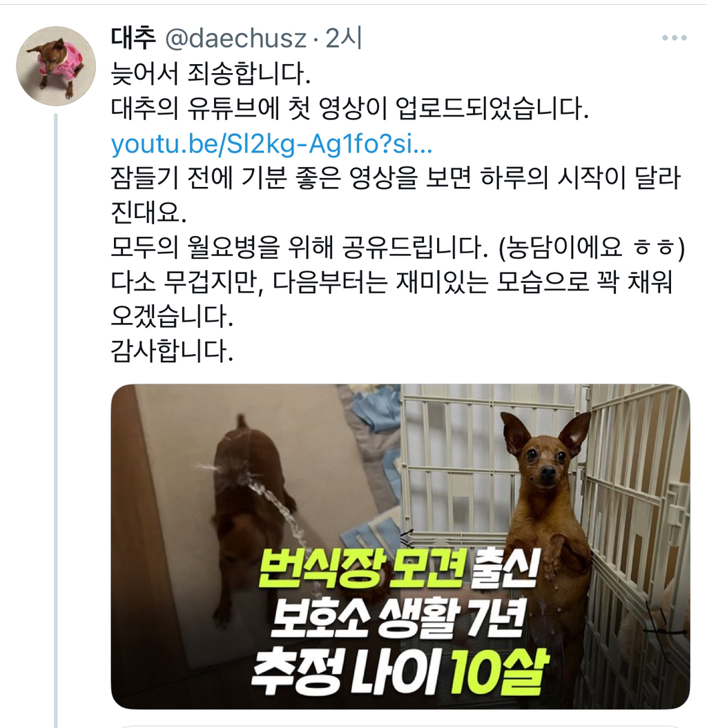
Task: Click the closing line 감사합니다.
Action: (172, 351)
